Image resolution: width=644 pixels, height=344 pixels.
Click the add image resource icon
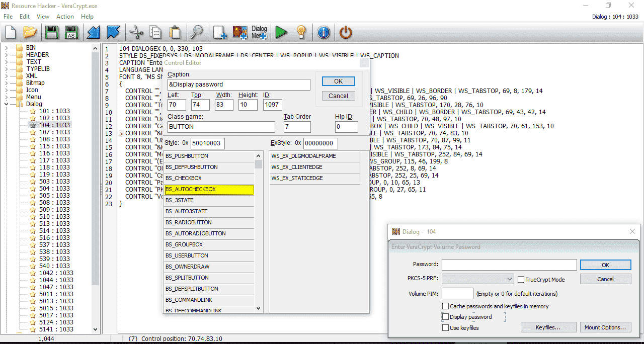pos(239,32)
